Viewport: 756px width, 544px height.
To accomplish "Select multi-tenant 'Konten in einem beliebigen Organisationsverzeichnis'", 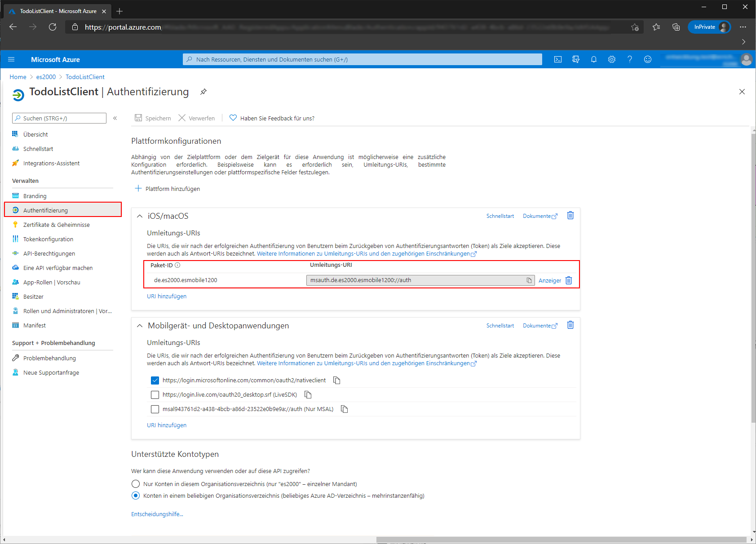I will tap(136, 496).
